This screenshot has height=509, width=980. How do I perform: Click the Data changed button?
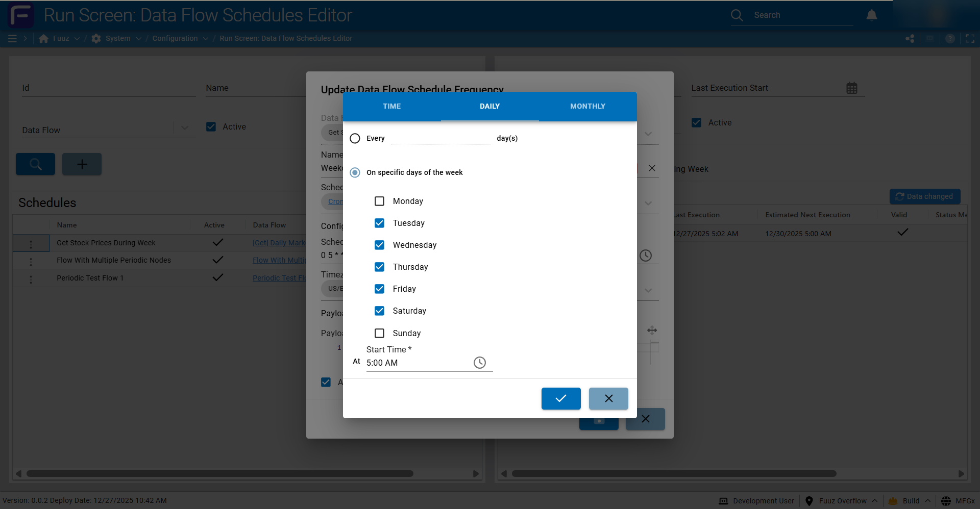924,196
